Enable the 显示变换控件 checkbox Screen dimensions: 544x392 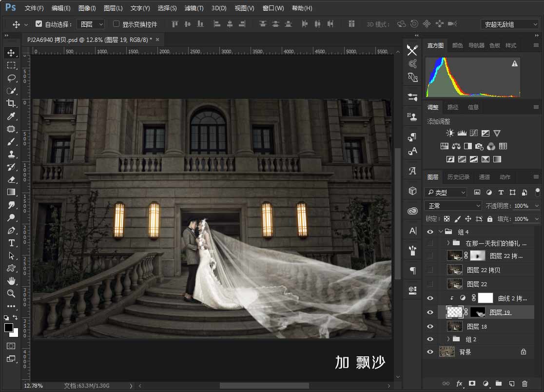116,23
